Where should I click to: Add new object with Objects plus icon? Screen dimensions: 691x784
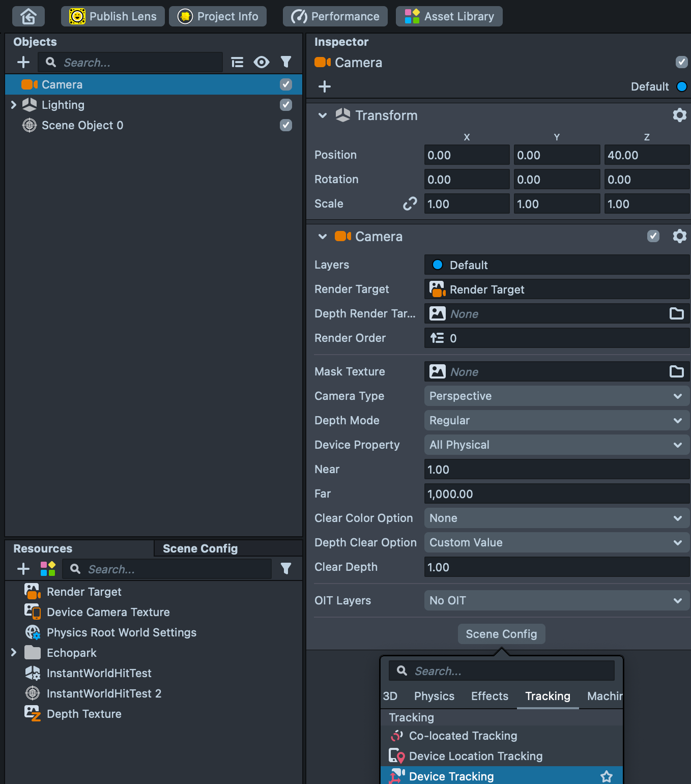(23, 62)
